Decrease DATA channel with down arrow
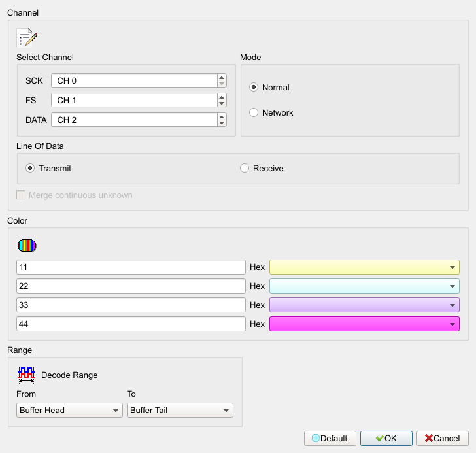Screen dimensions: 476x453 point(222,124)
